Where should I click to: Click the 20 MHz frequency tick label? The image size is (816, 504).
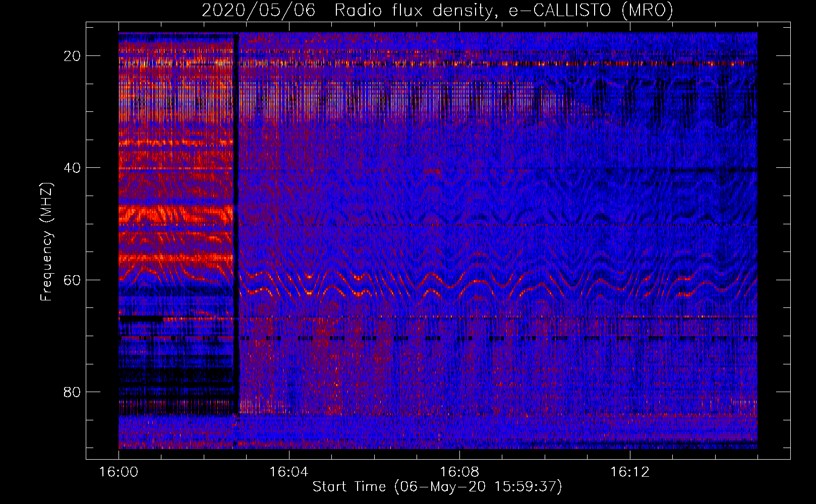pos(72,56)
